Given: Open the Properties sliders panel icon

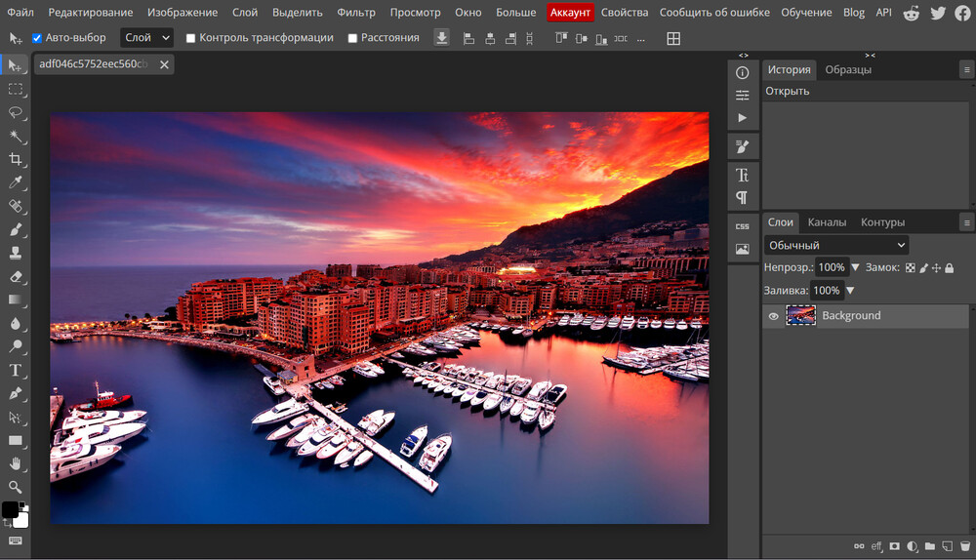Looking at the screenshot, I should tap(742, 96).
